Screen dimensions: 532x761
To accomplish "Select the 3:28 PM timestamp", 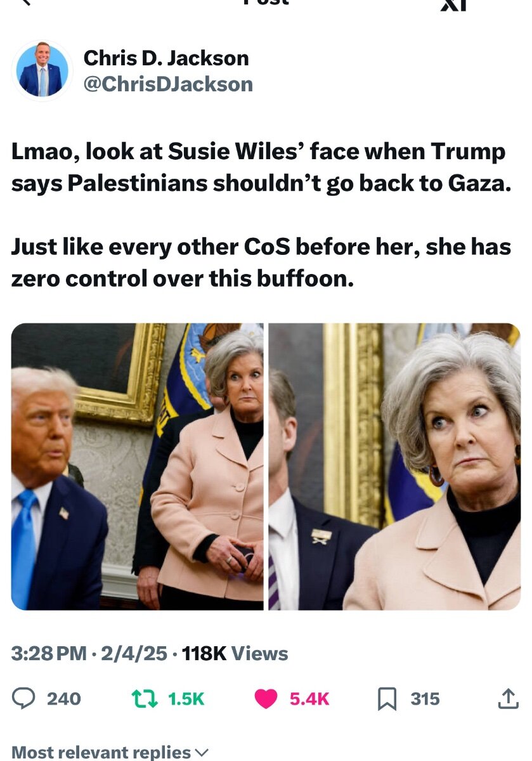I will point(49,653).
